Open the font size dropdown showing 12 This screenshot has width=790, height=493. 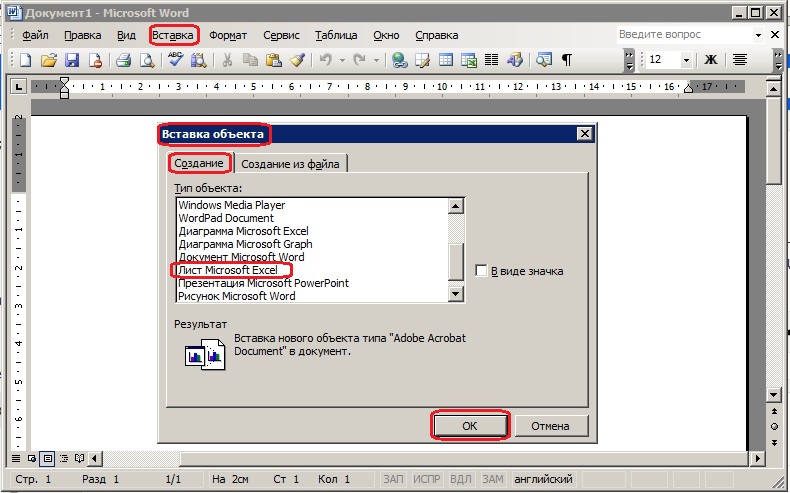pyautogui.click(x=686, y=60)
